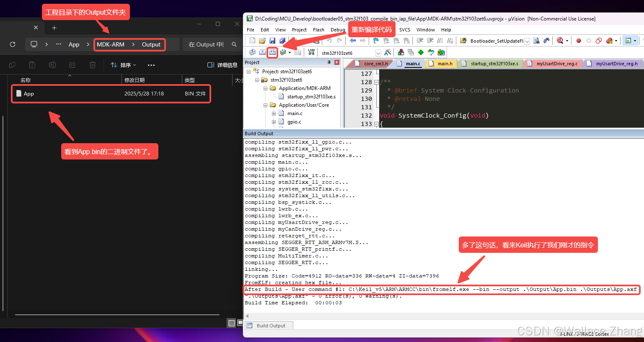This screenshot has width=644, height=342.
Task: Save the current file in µVision
Action: pos(272,41)
